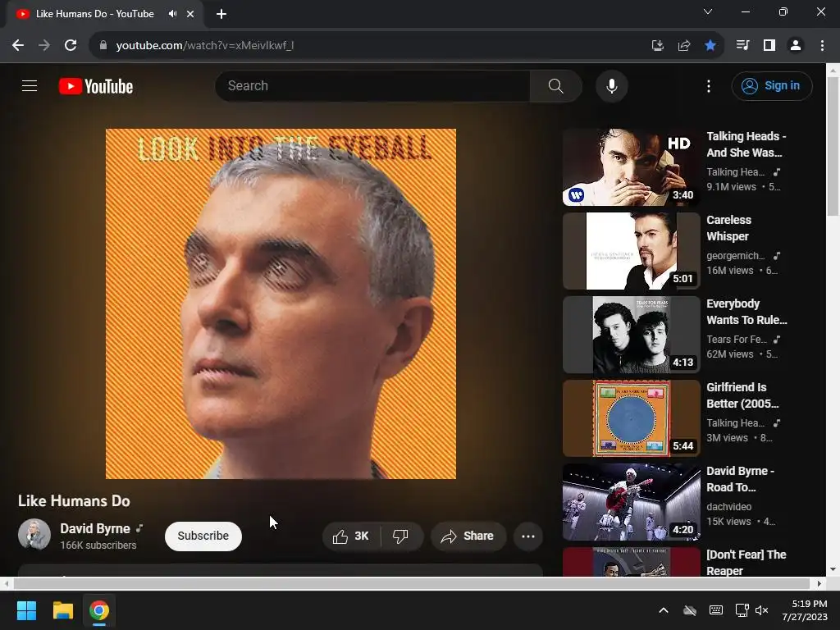Open more actions ellipsis under video

527,536
